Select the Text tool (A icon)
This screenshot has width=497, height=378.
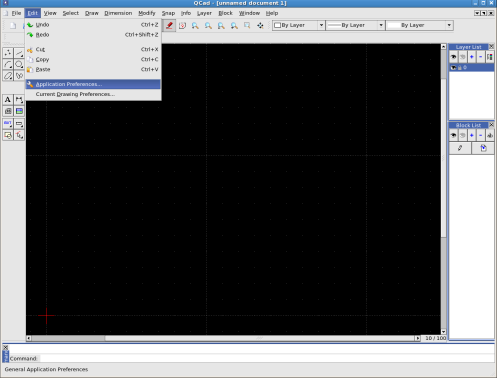coord(8,100)
